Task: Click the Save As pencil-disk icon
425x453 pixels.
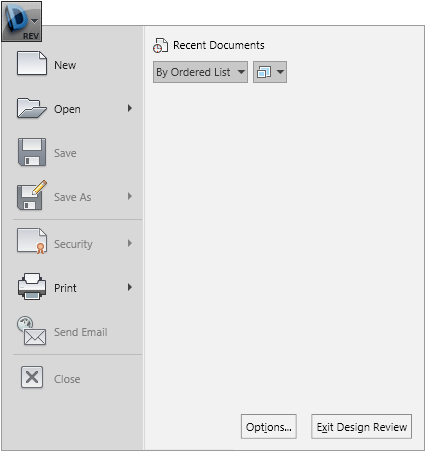Action: (x=32, y=195)
